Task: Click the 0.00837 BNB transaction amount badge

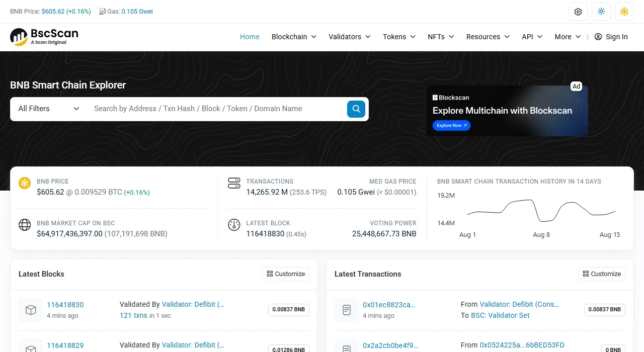Action: tap(604, 310)
